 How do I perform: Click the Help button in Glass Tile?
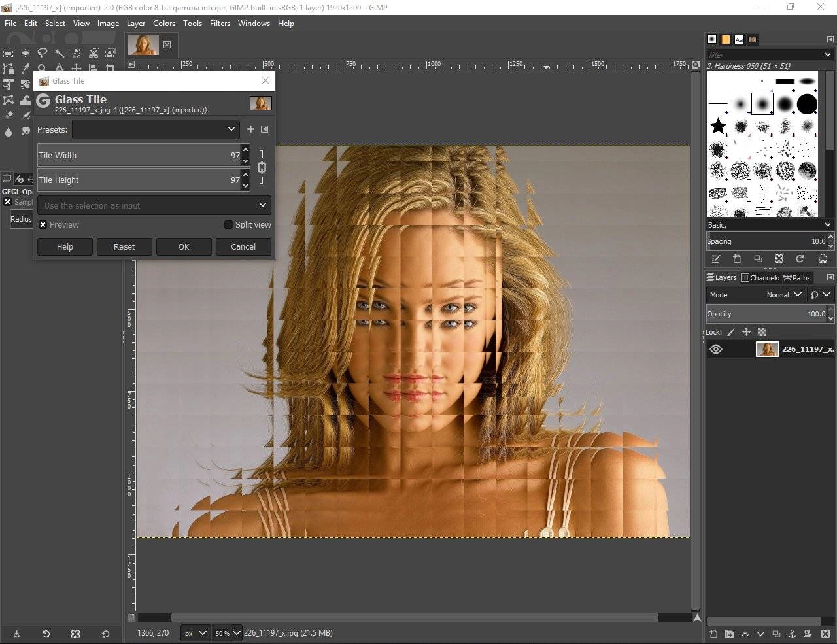tap(65, 246)
